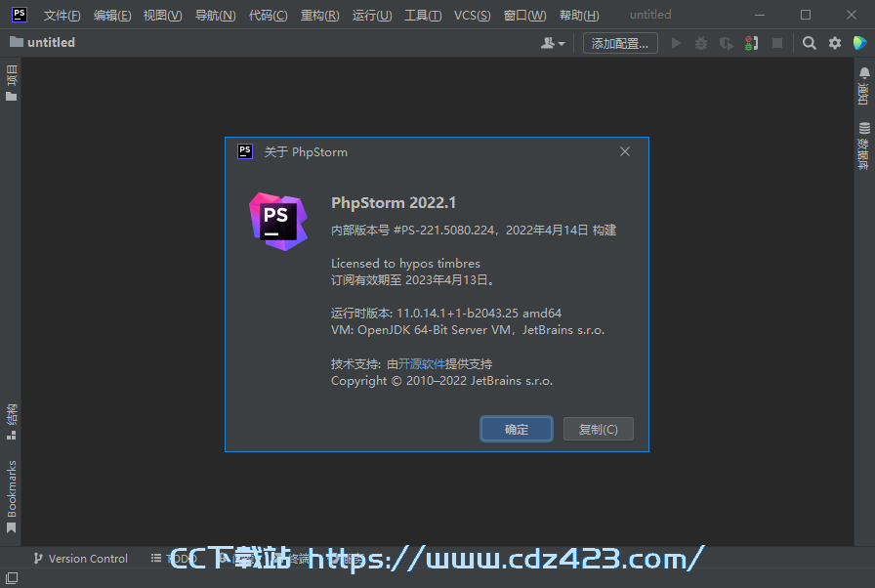
Task: Click the build number #PS-221.5080.224 text
Action: (x=443, y=230)
